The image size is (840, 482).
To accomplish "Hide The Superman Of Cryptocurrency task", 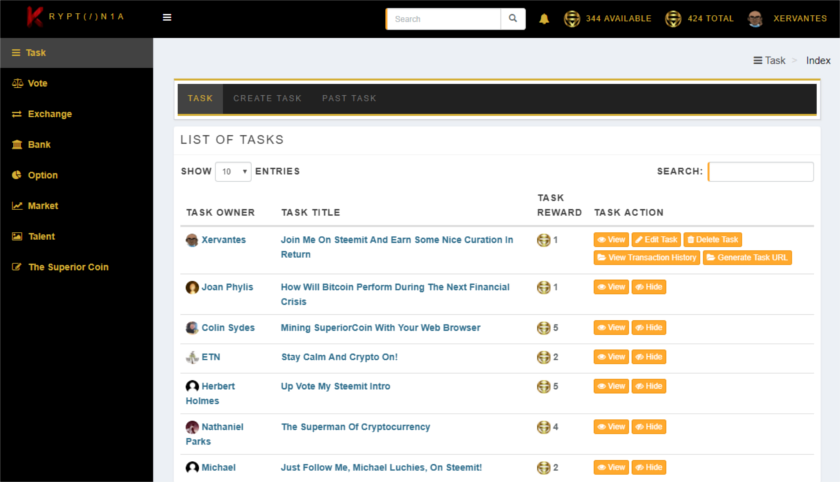I will click(649, 427).
